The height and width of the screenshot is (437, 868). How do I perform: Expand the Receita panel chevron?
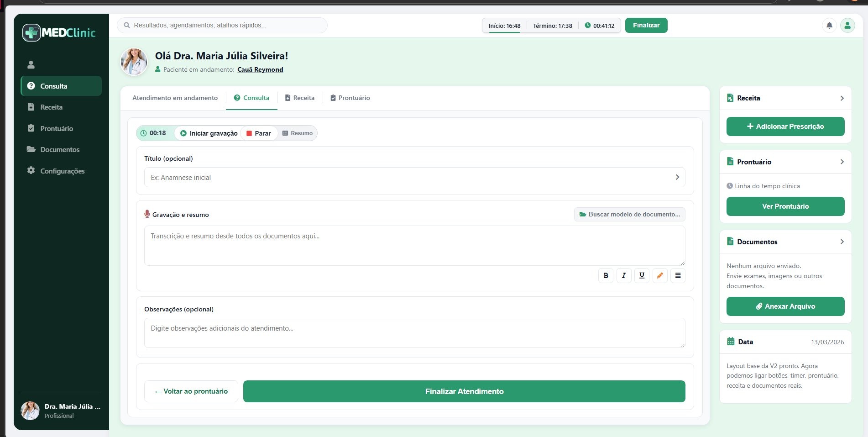842,98
